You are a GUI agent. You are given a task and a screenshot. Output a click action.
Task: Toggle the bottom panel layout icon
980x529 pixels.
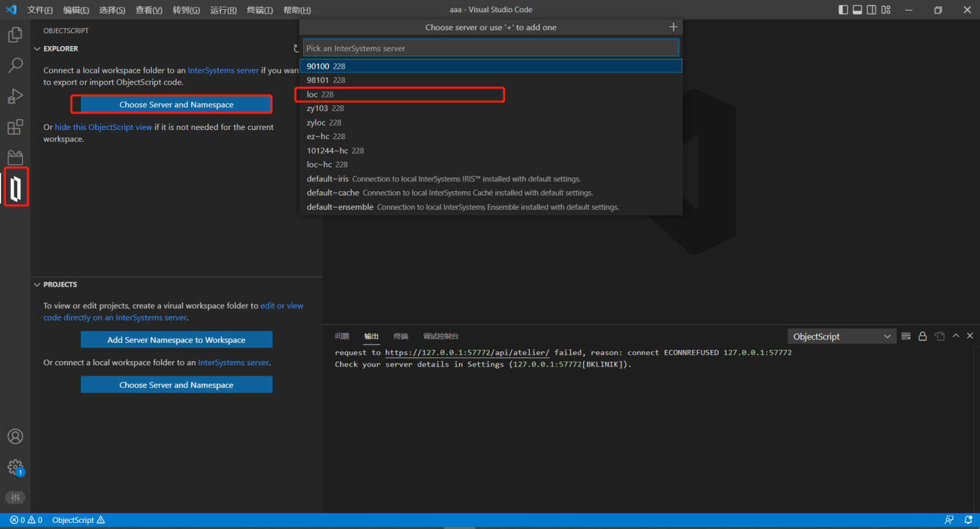coord(858,10)
